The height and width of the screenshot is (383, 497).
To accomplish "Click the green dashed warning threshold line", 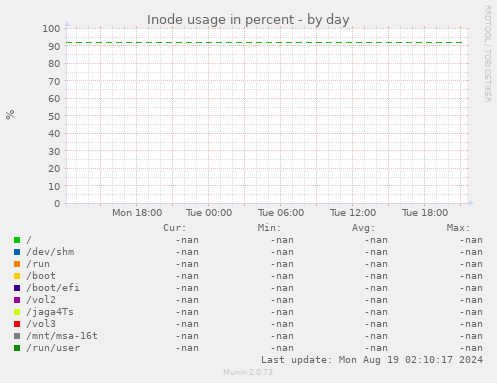I will [264, 43].
